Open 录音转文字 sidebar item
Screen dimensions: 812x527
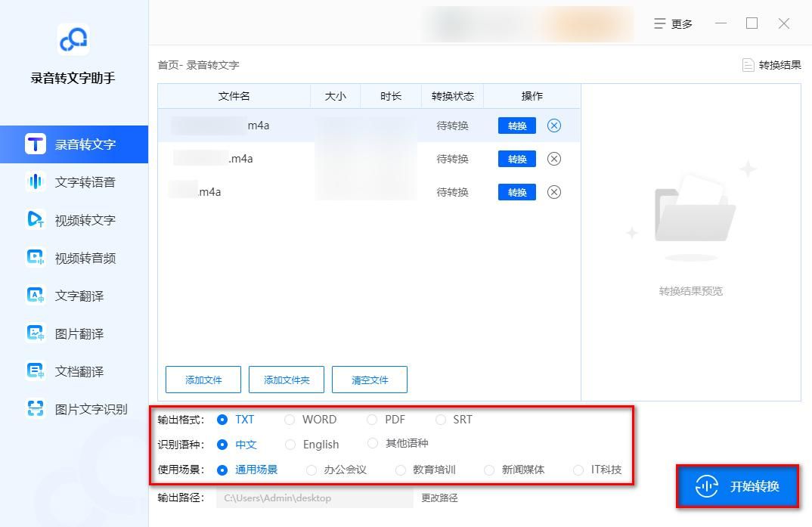[x=74, y=144]
